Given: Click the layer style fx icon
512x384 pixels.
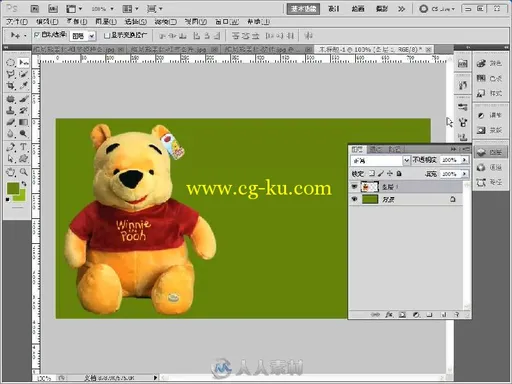Looking at the screenshot, I should point(389,314).
